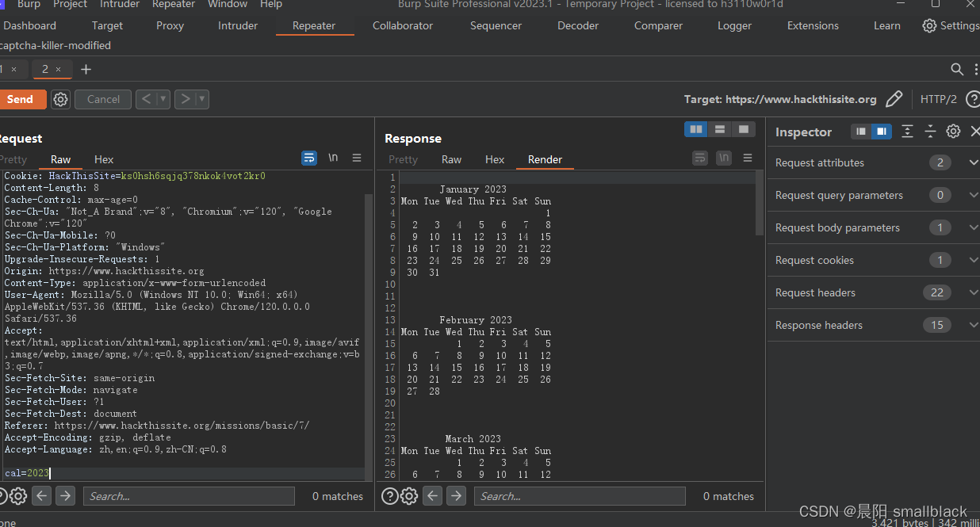Click the Cancel button

pyautogui.click(x=103, y=99)
